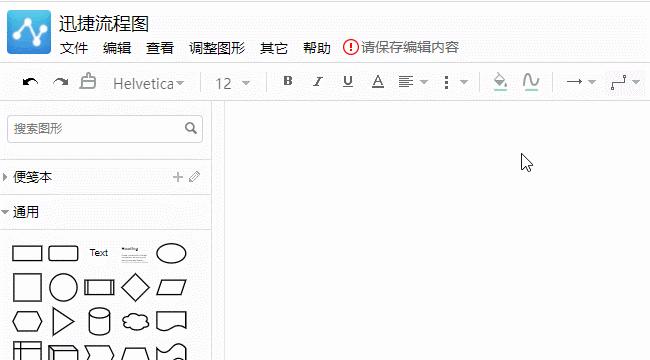Toggle underline text formatting
The image size is (650, 360).
tap(348, 81)
